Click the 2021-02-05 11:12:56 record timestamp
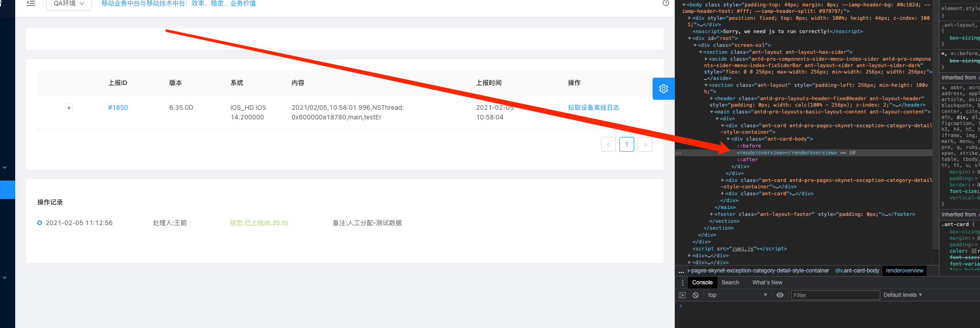 coord(79,223)
